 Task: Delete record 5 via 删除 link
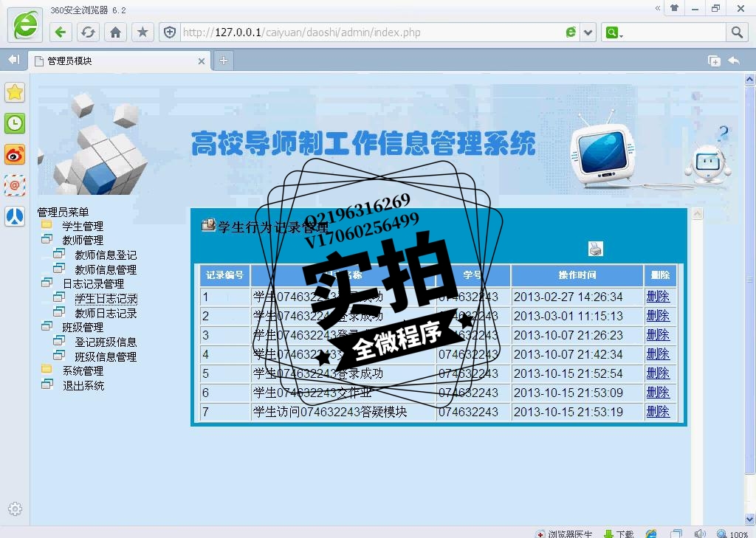pyautogui.click(x=658, y=373)
